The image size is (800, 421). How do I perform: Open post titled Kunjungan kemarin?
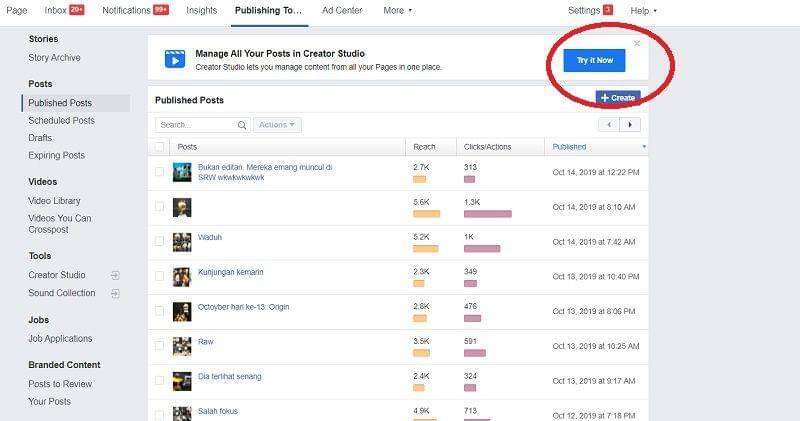pos(231,272)
